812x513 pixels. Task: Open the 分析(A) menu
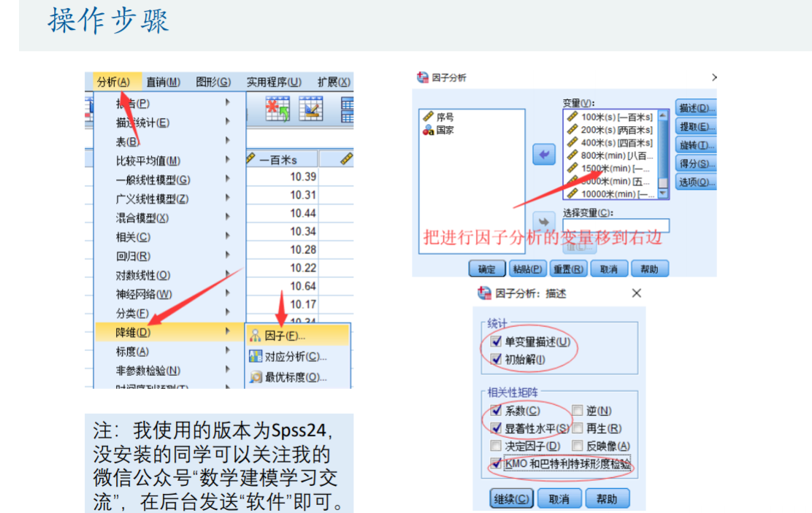pyautogui.click(x=113, y=82)
